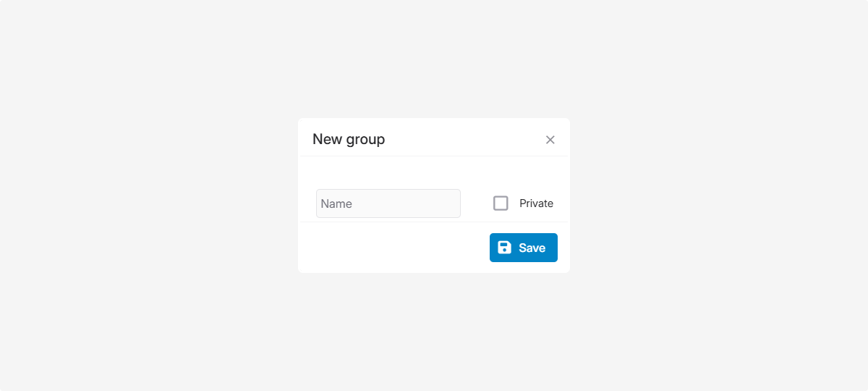Image resolution: width=868 pixels, height=391 pixels.
Task: Toggle the square box beside Private
Action: 501,203
